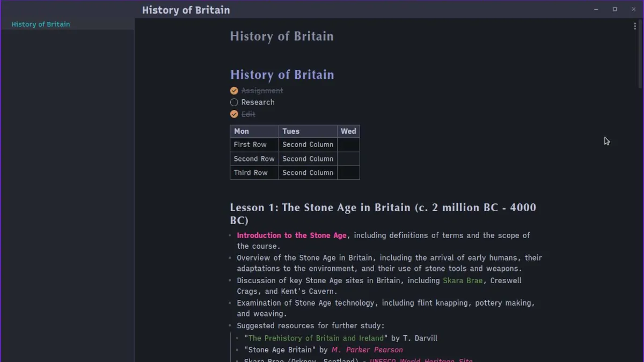Image resolution: width=644 pixels, height=362 pixels.
Task: Click Second Column cell beside First Row
Action: click(308, 145)
